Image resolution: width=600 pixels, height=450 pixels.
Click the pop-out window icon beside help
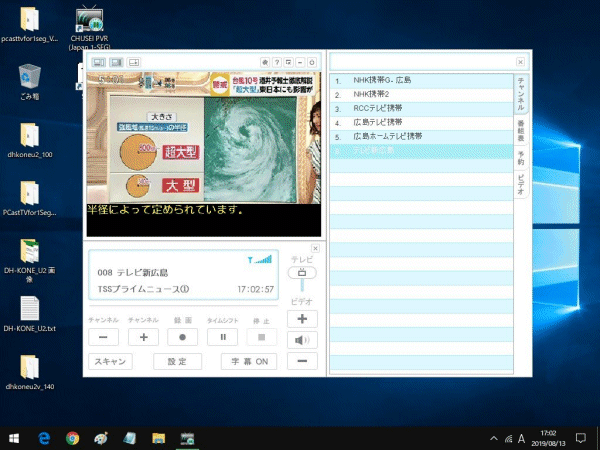(x=289, y=62)
